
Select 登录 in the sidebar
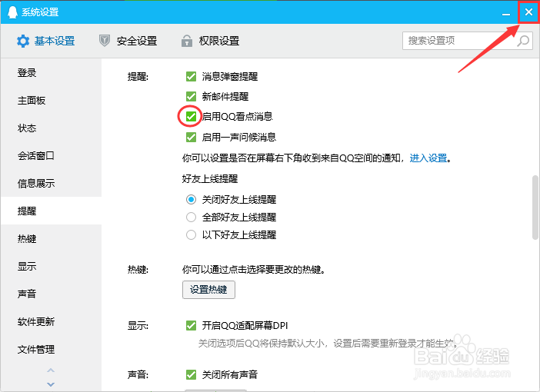click(x=51, y=72)
